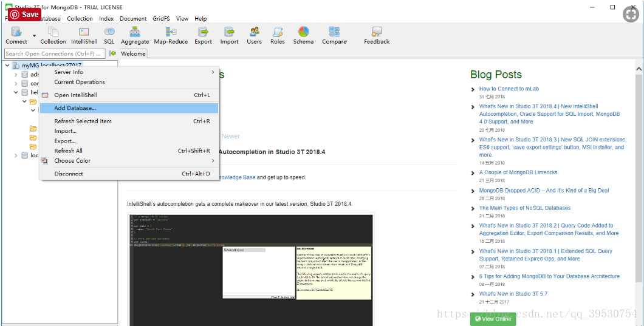644x326 pixels.
Task: Open 'MongoDB Dropped ACID' blog link
Action: tap(544, 191)
